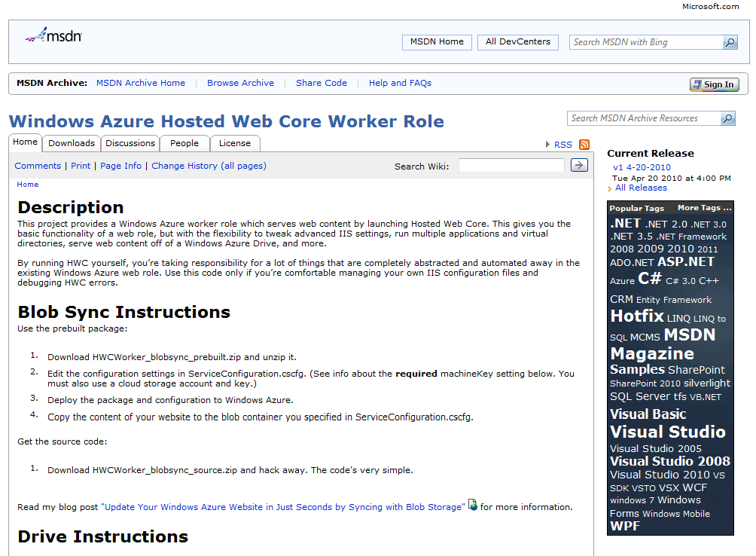Click the project title Windows Azure Hosted Web Core Worker Role
This screenshot has width=756, height=556.
coord(226,121)
